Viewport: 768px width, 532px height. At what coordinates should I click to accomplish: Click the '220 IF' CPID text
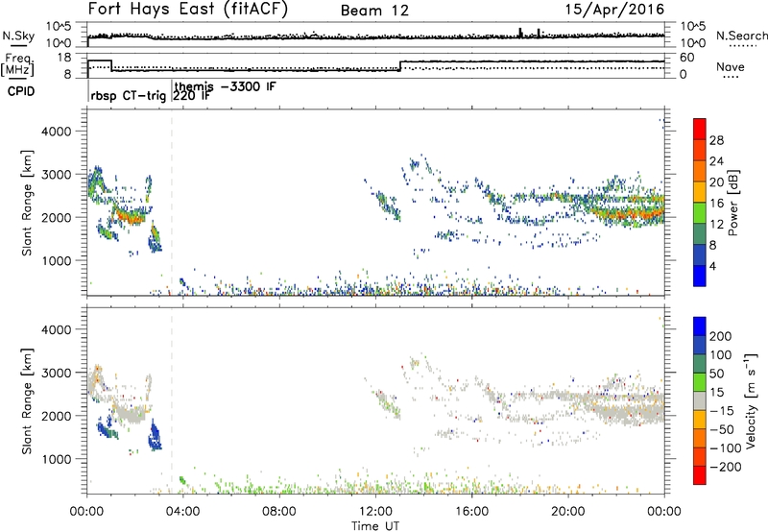click(x=192, y=95)
